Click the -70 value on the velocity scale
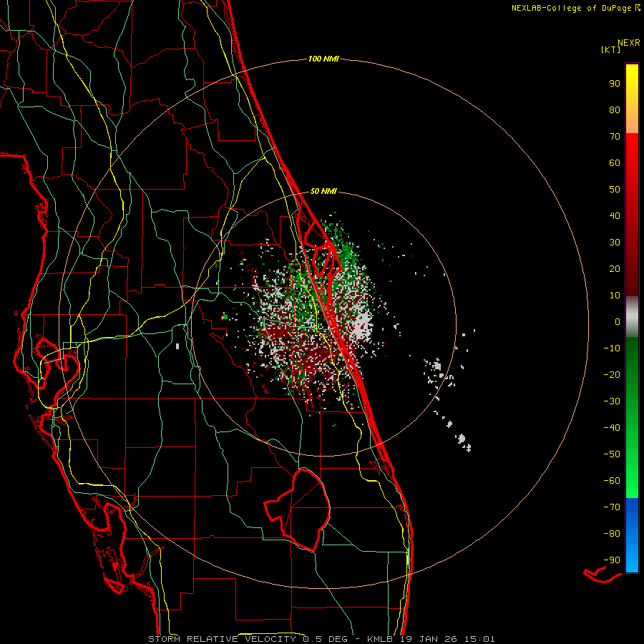Viewport: 644px width, 644px height. coord(612,507)
